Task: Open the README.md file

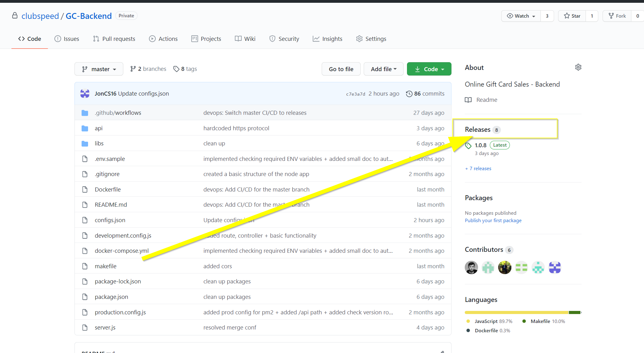Action: 111,205
